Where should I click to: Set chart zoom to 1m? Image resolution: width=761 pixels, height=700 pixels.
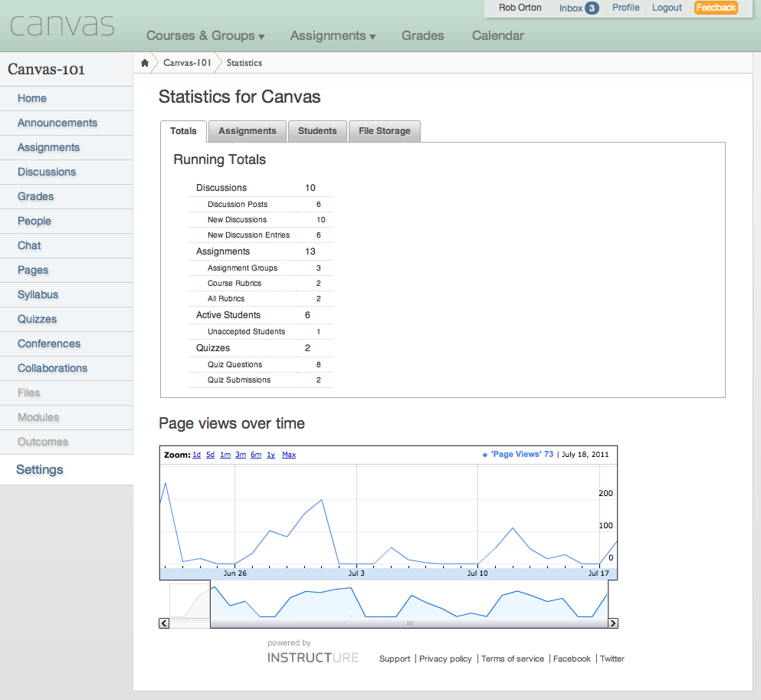coord(225,455)
